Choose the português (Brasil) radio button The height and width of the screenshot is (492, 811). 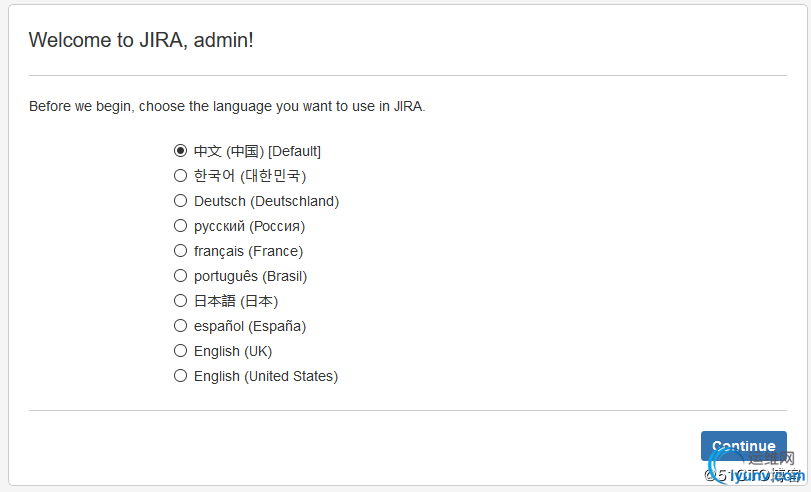point(180,276)
